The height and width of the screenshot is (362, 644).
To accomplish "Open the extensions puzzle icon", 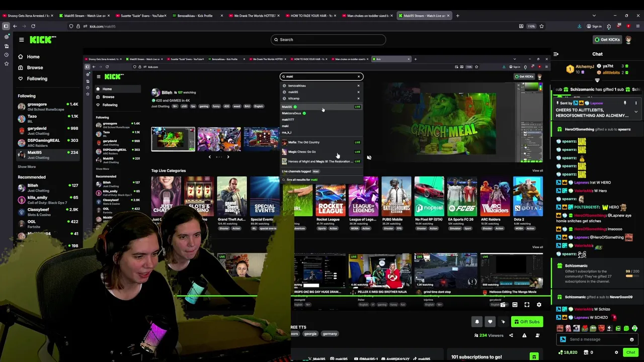I will point(609,26).
